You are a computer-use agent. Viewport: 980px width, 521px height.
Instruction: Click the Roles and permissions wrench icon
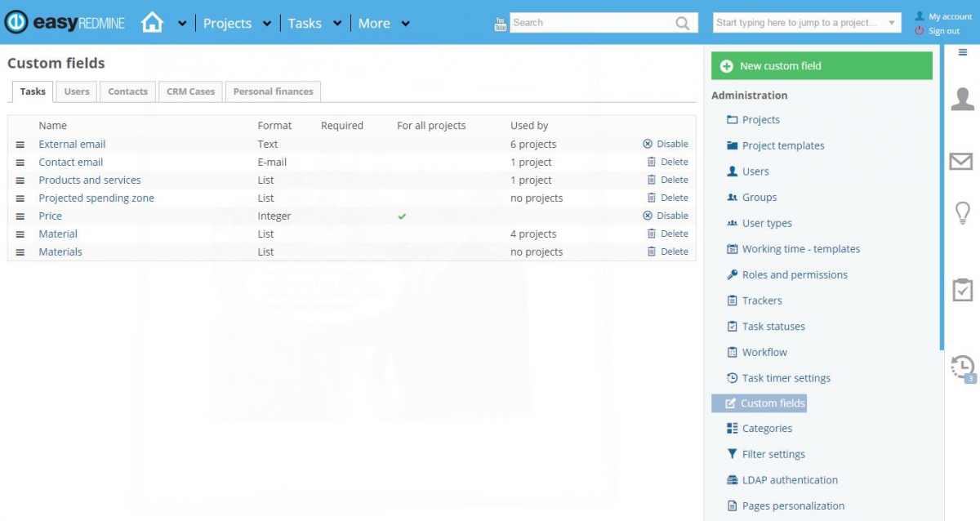click(731, 274)
